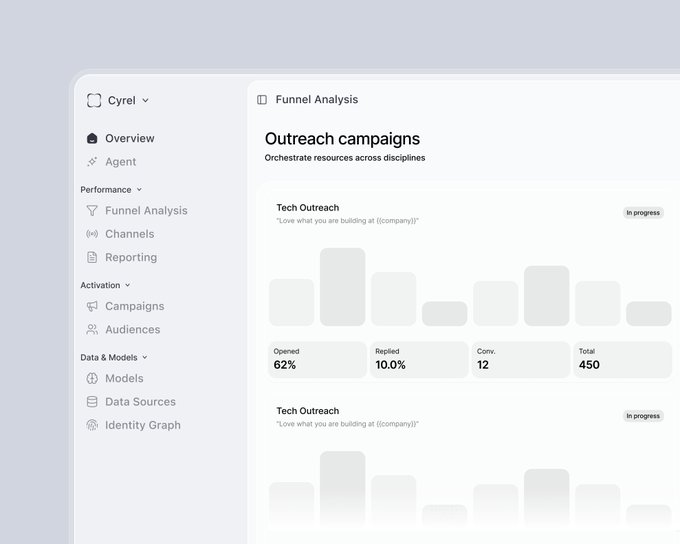Image resolution: width=680 pixels, height=544 pixels.
Task: Click the Overview home icon
Action: click(x=92, y=138)
